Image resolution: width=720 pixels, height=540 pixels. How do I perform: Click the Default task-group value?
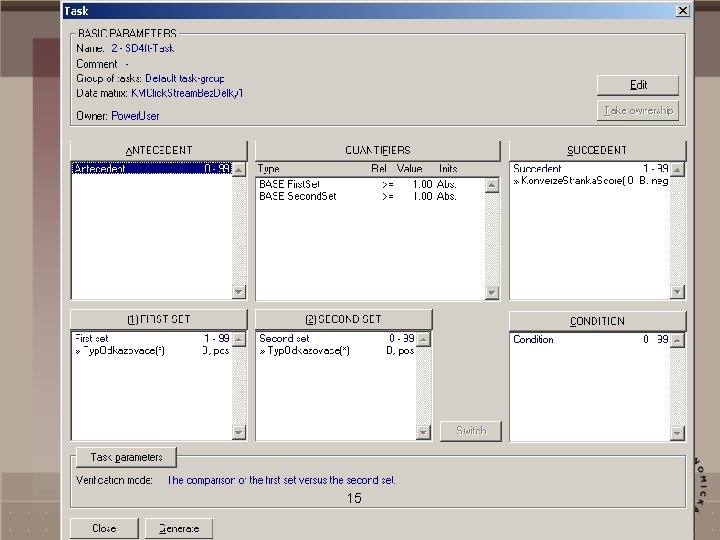185,79
